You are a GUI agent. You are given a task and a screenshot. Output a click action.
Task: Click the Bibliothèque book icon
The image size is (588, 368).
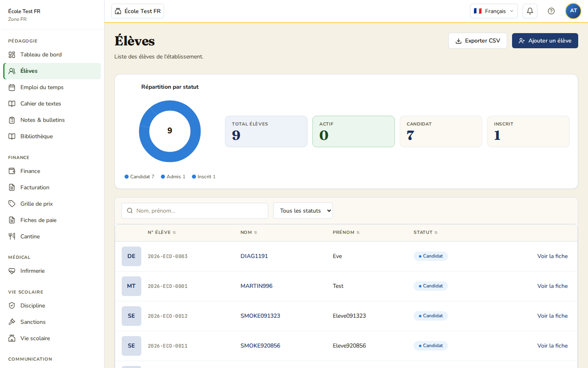coord(12,137)
